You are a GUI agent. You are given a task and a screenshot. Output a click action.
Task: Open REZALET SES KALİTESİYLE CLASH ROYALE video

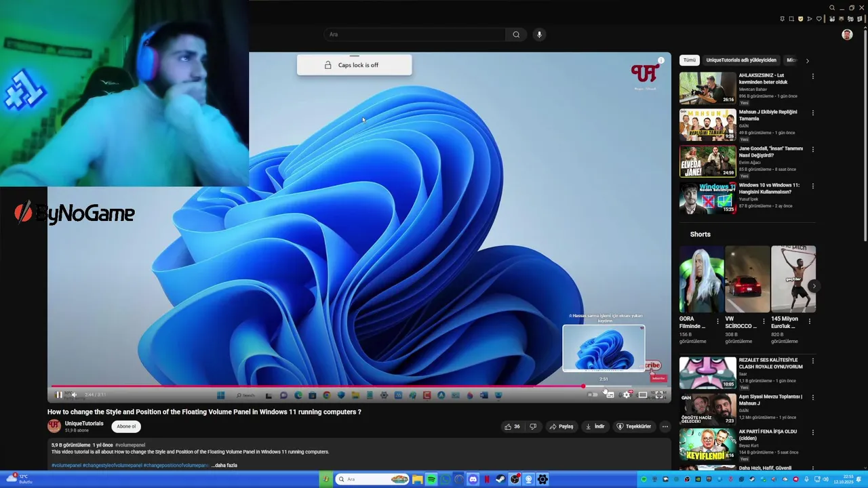(770, 363)
